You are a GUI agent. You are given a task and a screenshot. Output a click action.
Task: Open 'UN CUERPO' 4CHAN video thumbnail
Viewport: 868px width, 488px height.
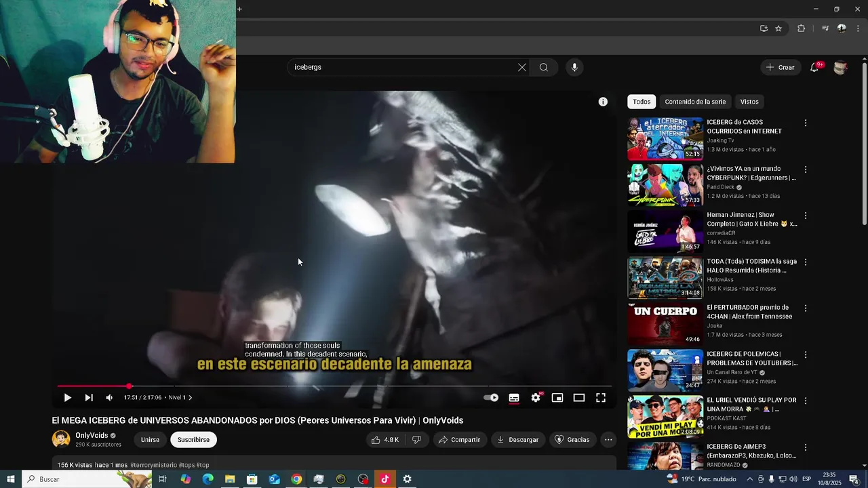click(x=665, y=324)
